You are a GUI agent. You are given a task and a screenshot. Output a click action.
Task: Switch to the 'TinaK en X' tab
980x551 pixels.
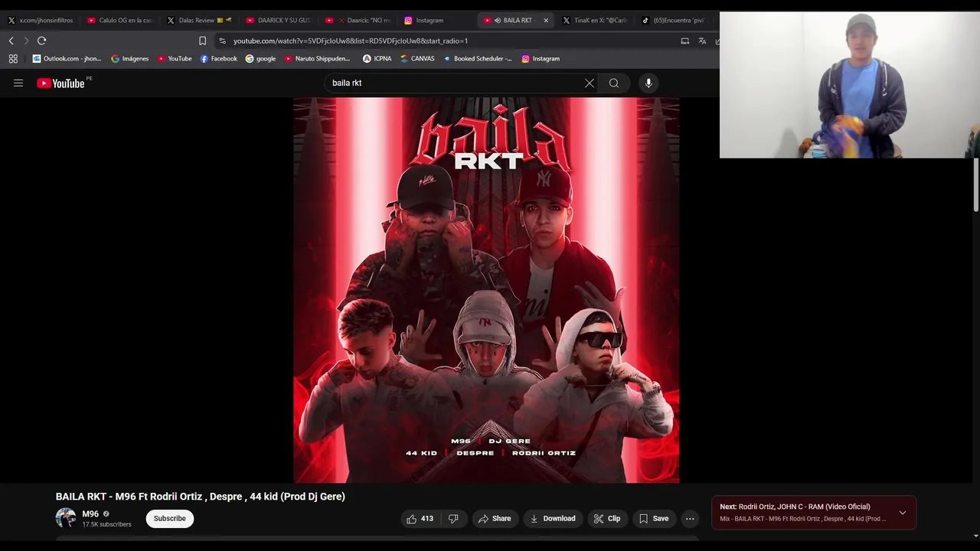[x=596, y=21]
